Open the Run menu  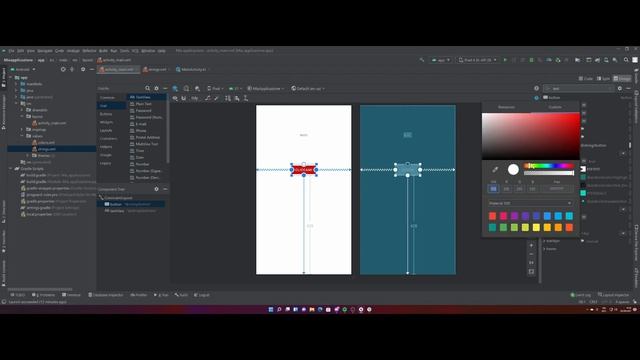pos(114,51)
